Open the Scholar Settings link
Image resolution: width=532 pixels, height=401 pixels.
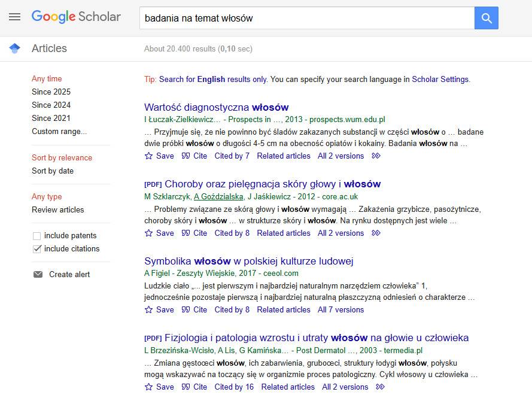(x=440, y=79)
